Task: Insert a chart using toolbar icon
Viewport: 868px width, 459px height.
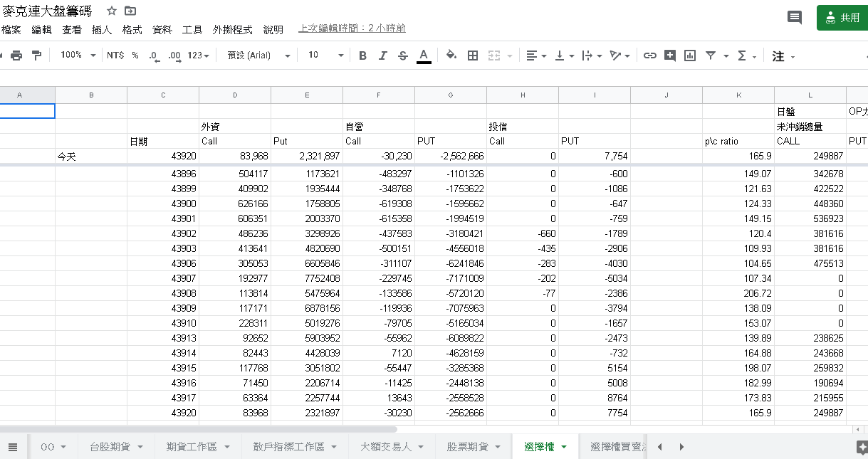Action: pos(689,56)
